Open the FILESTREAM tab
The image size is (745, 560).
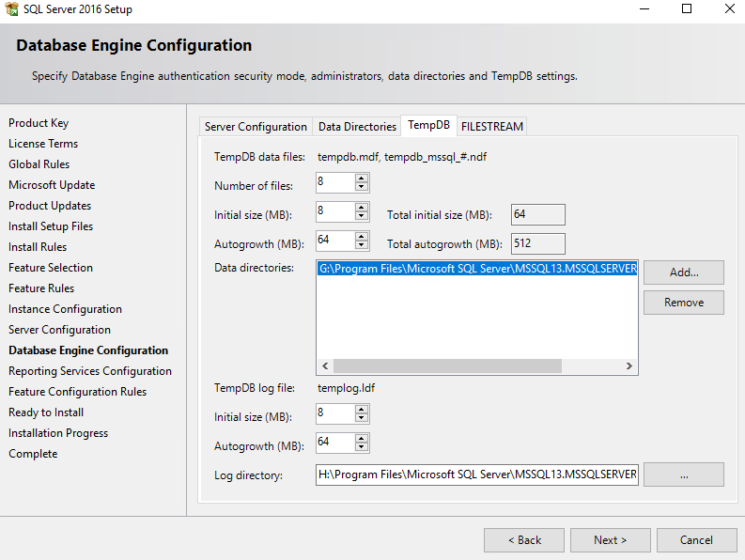point(491,127)
